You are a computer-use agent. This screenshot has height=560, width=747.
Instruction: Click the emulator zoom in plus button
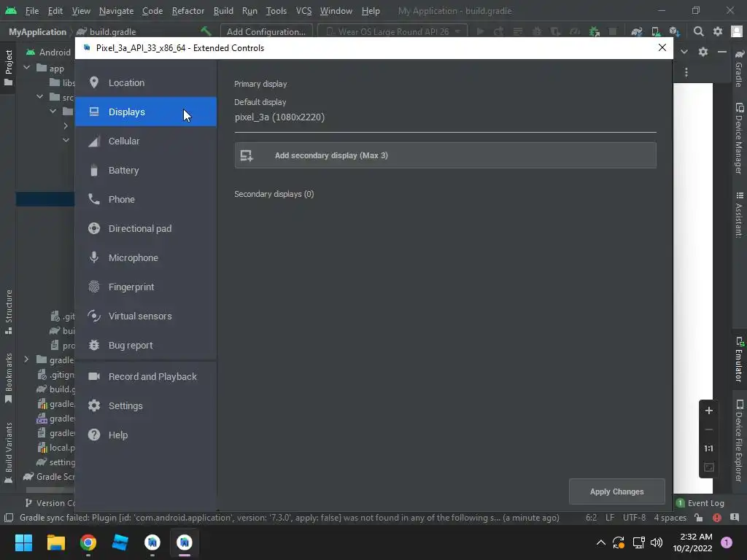coord(708,411)
